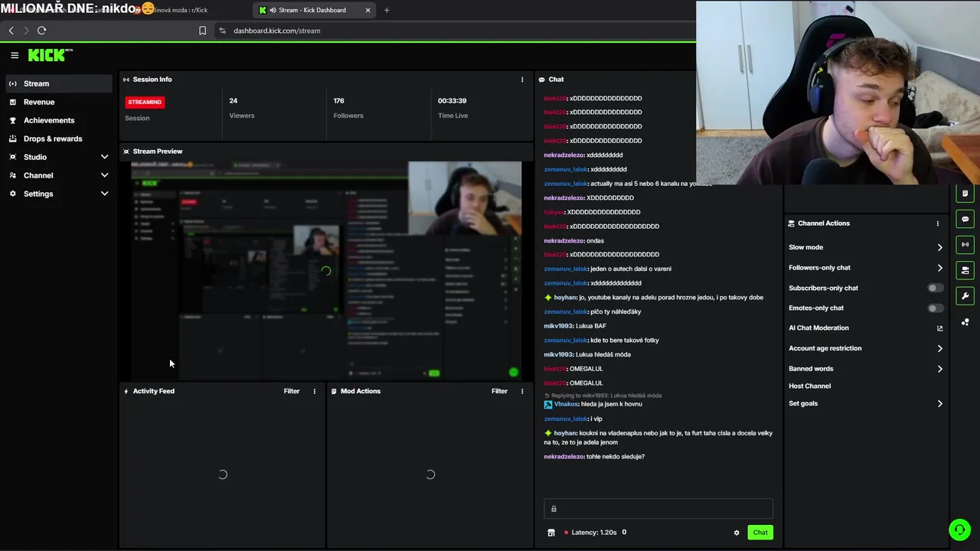This screenshot has height=551, width=980.
Task: Filter the Activity Feed
Action: [x=292, y=391]
